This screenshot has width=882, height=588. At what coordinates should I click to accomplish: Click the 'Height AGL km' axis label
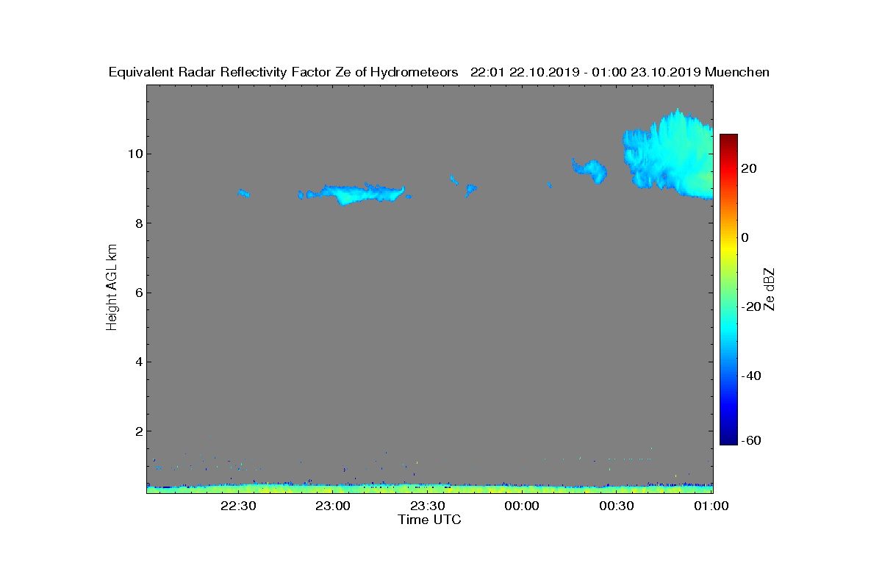(112, 289)
